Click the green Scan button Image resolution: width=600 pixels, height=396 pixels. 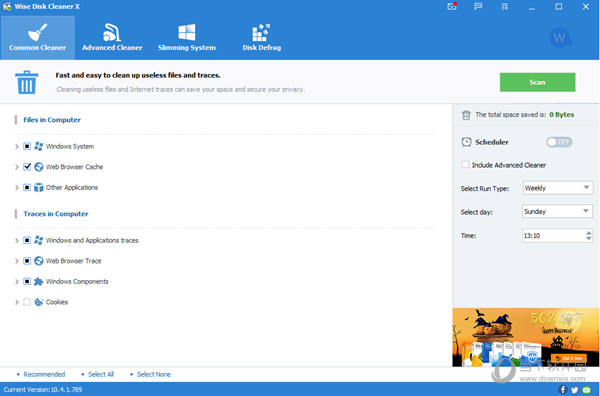coord(537,82)
